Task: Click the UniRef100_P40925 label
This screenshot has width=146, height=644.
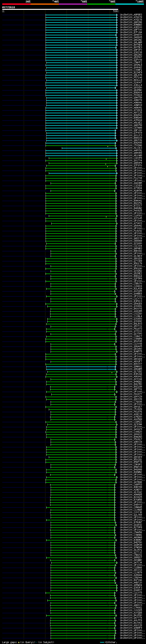Action: click(x=131, y=211)
